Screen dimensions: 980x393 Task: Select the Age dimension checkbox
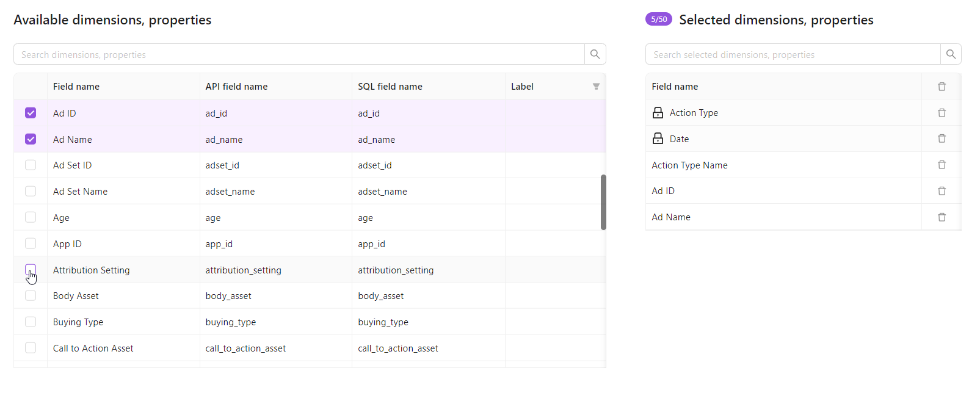(x=31, y=217)
